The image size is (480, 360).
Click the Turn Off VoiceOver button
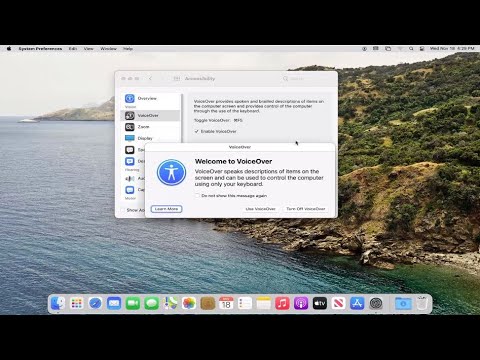pos(305,209)
